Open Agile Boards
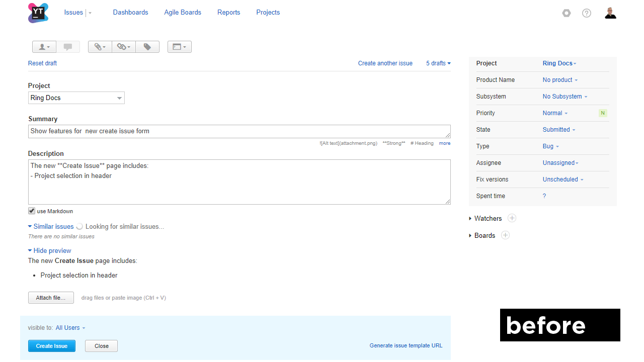The height and width of the screenshot is (362, 644). click(183, 13)
